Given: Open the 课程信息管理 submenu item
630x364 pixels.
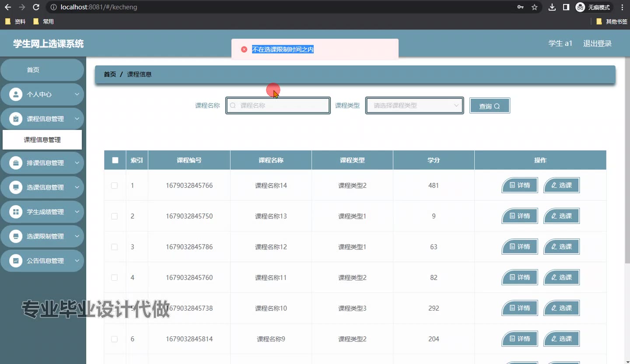Looking at the screenshot, I should pyautogui.click(x=42, y=140).
